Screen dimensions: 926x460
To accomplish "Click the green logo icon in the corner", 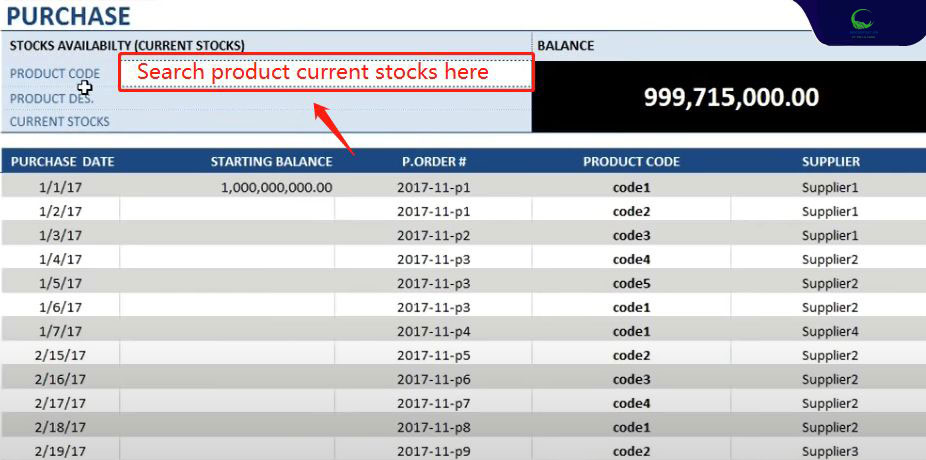I will (861, 20).
